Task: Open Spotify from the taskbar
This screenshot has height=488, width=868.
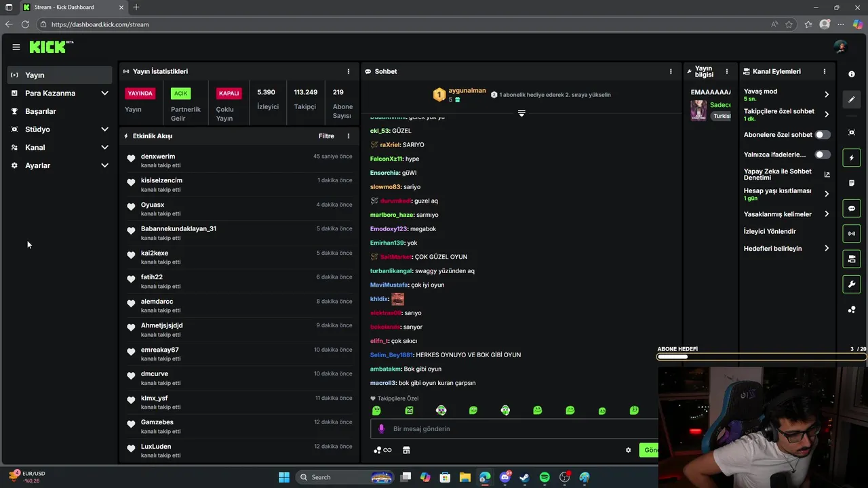Action: (545, 477)
